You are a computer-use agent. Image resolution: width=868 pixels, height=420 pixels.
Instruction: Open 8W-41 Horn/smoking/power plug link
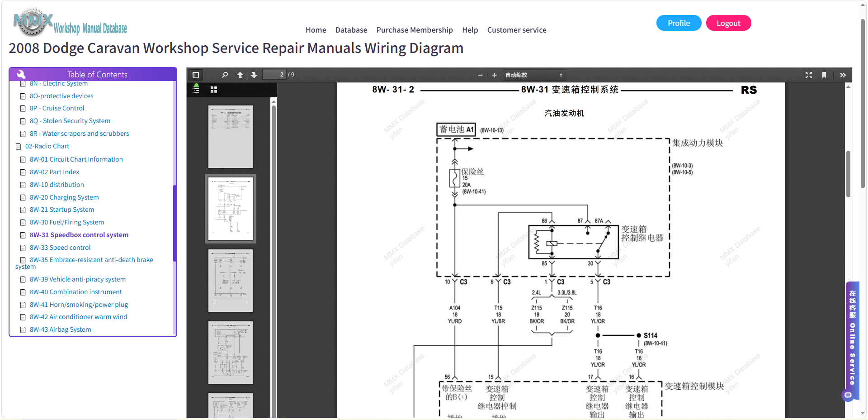click(x=79, y=305)
